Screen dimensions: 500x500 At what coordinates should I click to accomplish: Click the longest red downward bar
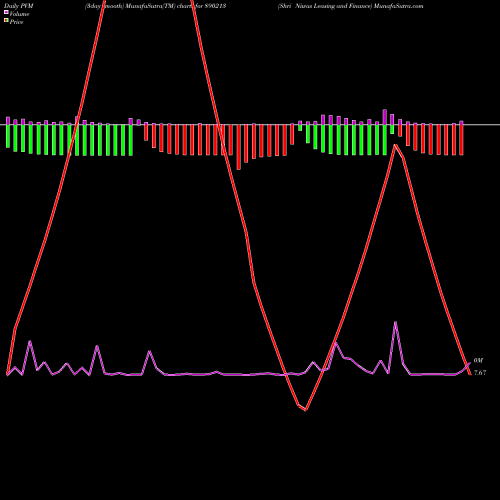(x=239, y=147)
